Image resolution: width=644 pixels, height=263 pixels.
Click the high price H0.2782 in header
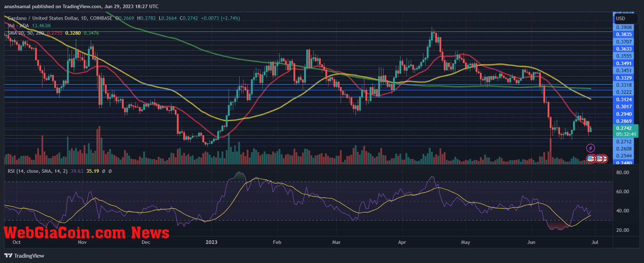coord(146,18)
